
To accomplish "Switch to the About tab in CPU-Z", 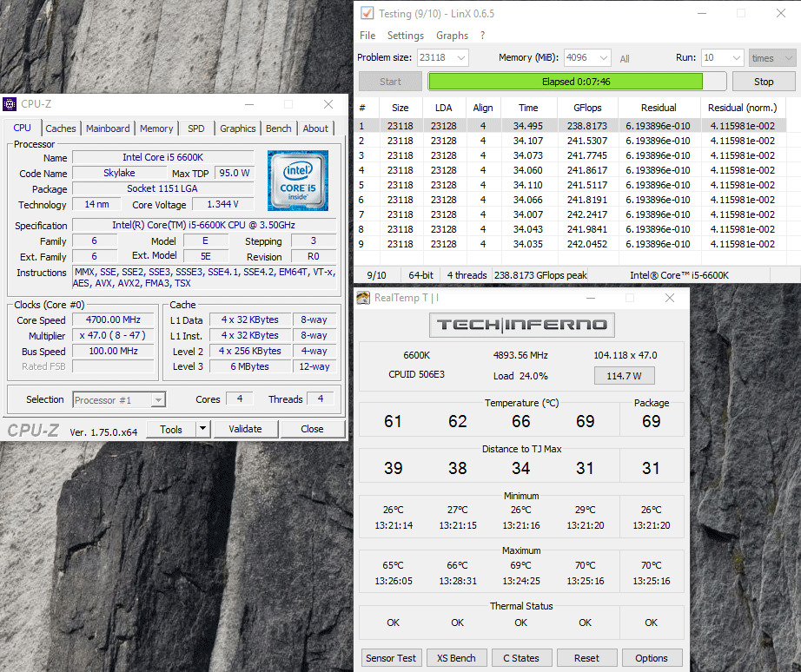I will tap(315, 128).
